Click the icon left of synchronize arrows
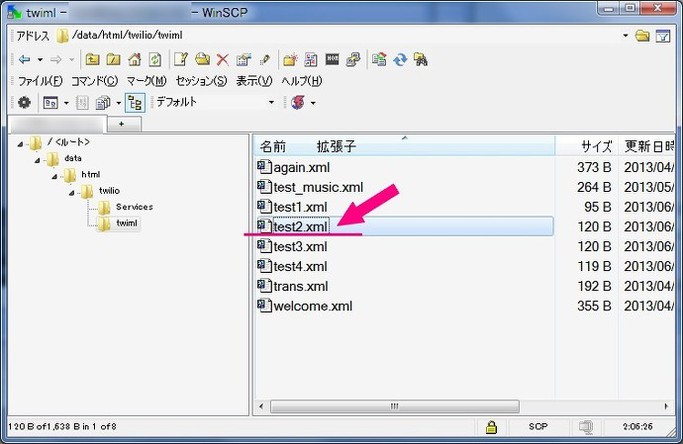This screenshot has width=683, height=444. (x=379, y=59)
